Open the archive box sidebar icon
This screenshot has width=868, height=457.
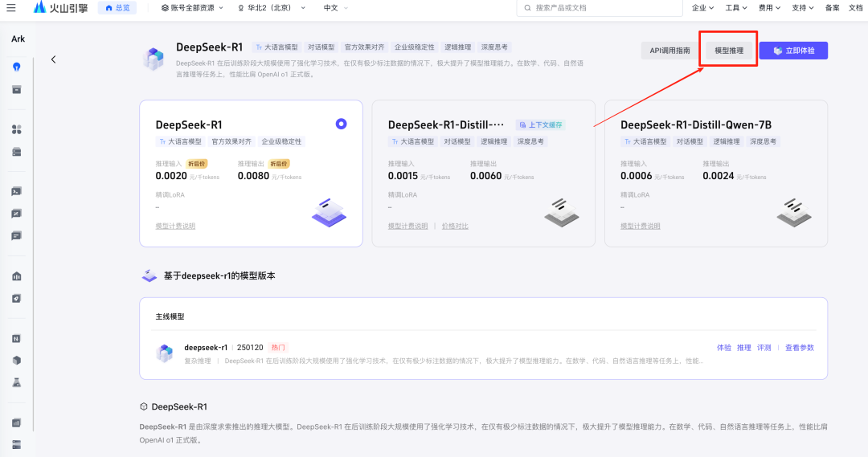[17, 90]
